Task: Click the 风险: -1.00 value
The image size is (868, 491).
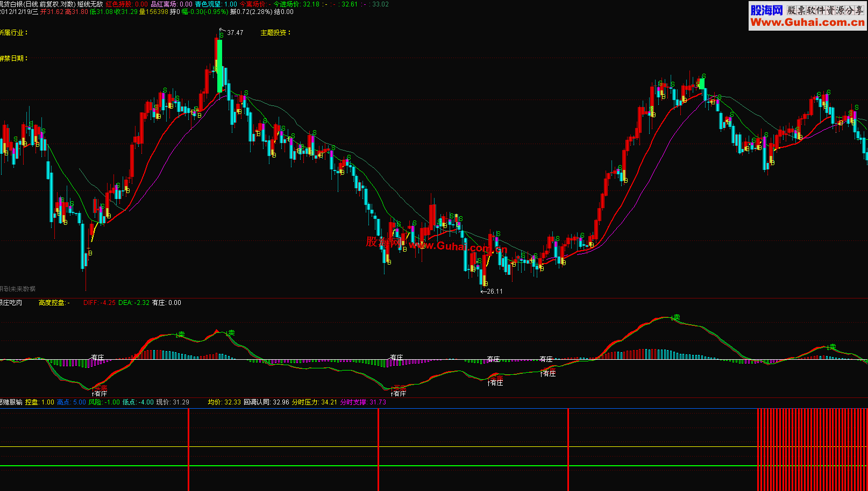Action: coord(104,402)
